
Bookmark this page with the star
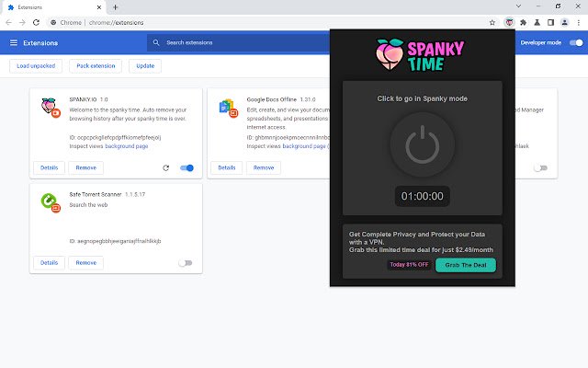coord(492,22)
